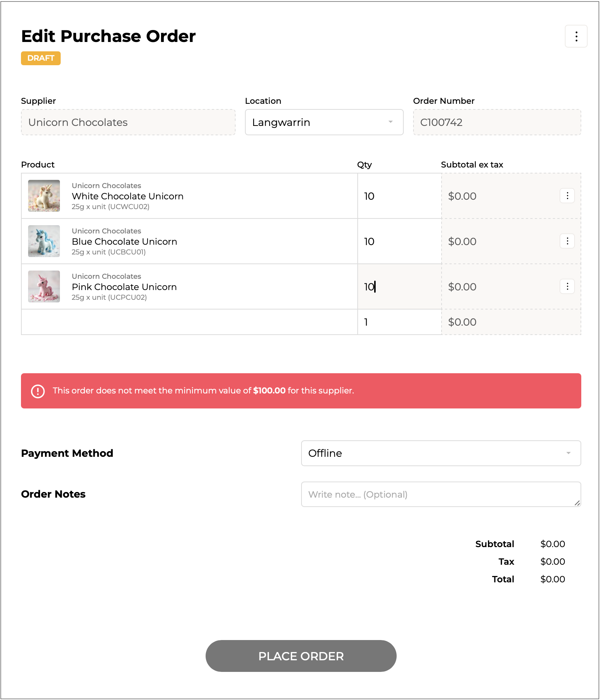Expand the Location dropdown showing Langwarrin
The width and height of the screenshot is (600, 700).
click(x=324, y=122)
